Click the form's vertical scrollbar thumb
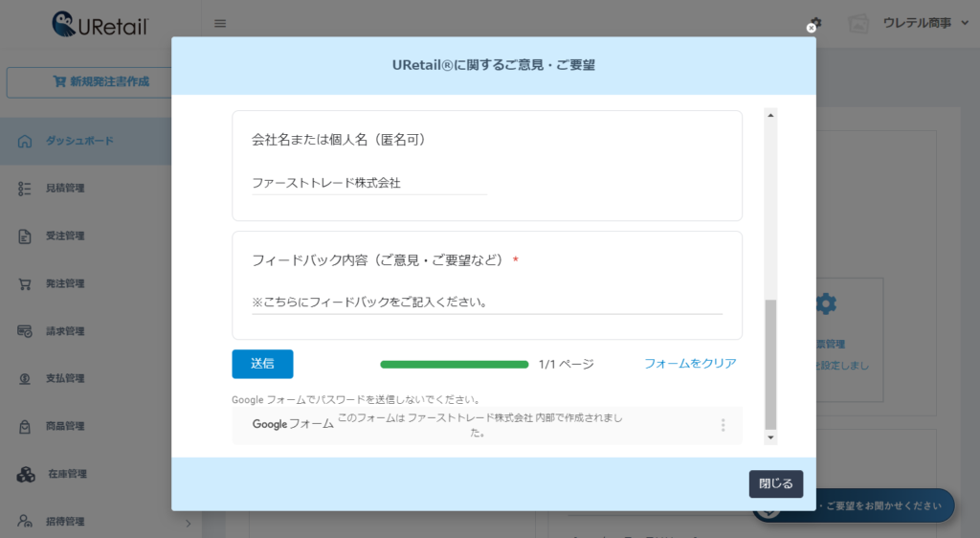Viewport: 980px width, 538px height. click(x=770, y=364)
